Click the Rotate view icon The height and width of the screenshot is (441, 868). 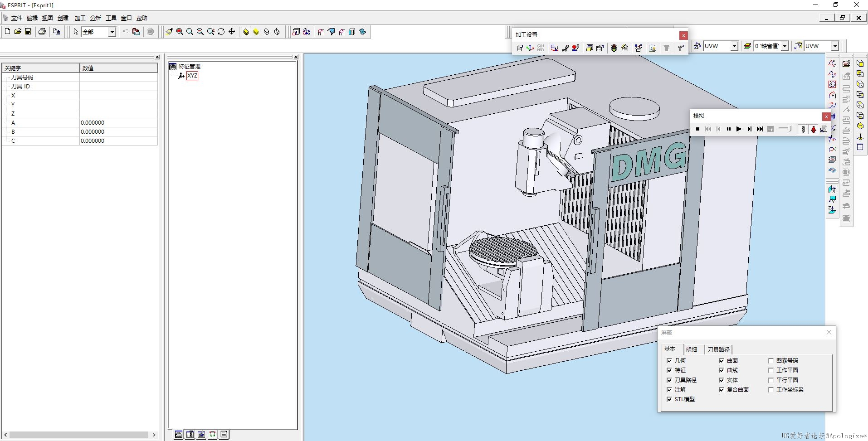pyautogui.click(x=221, y=32)
